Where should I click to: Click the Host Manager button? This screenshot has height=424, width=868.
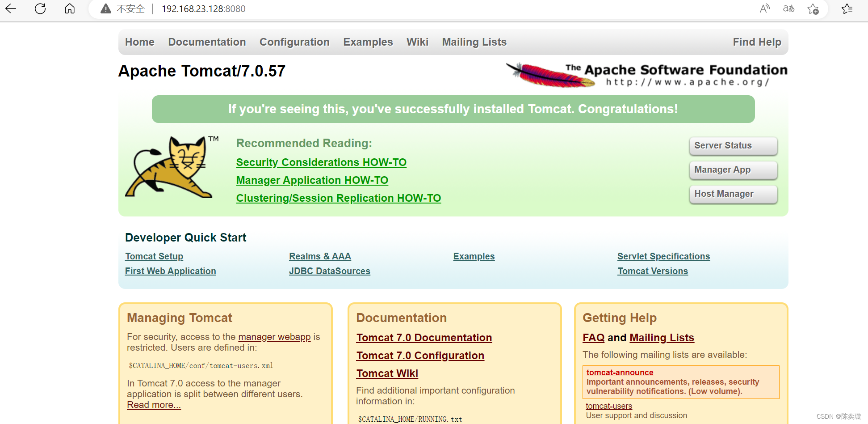pos(733,194)
